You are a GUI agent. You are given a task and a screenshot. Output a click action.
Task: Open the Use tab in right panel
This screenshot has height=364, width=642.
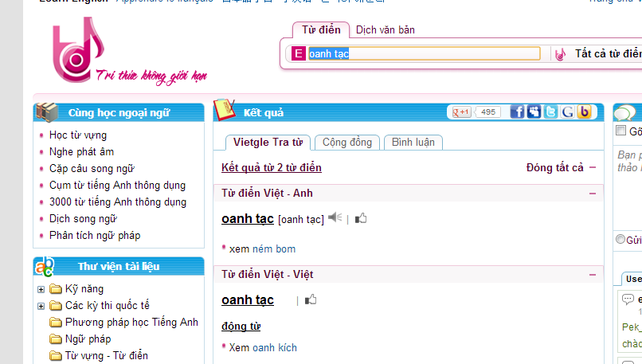pos(632,279)
